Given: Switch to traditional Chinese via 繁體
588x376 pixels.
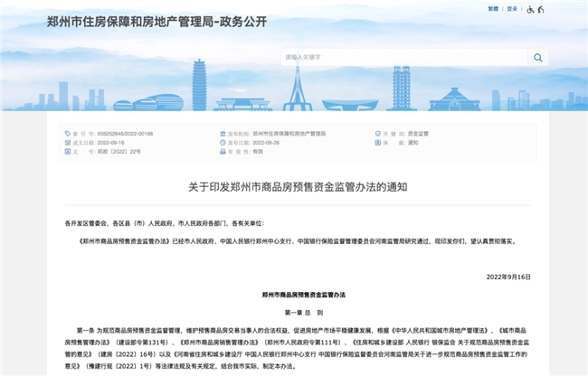Looking at the screenshot, I should [x=493, y=9].
